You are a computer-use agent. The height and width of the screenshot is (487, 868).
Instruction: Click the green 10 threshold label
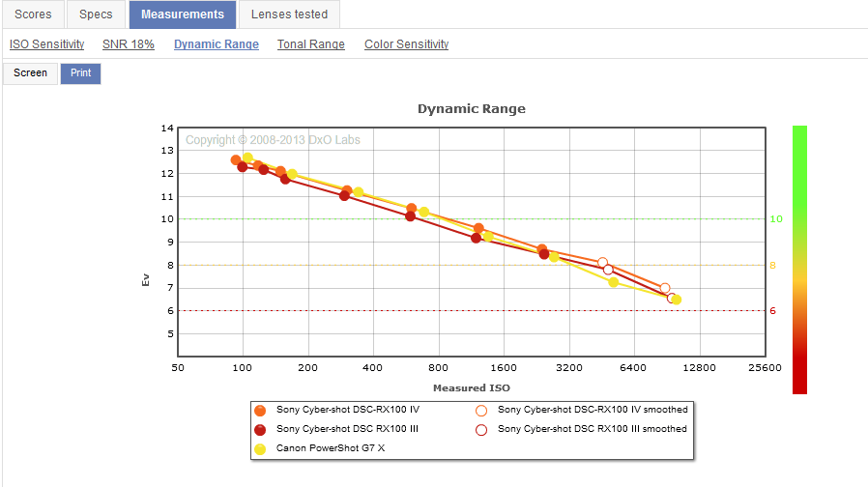point(776,219)
